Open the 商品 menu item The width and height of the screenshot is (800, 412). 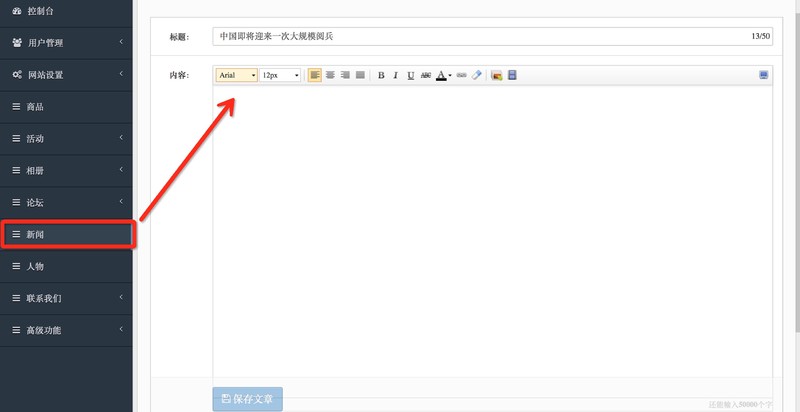[x=66, y=107]
